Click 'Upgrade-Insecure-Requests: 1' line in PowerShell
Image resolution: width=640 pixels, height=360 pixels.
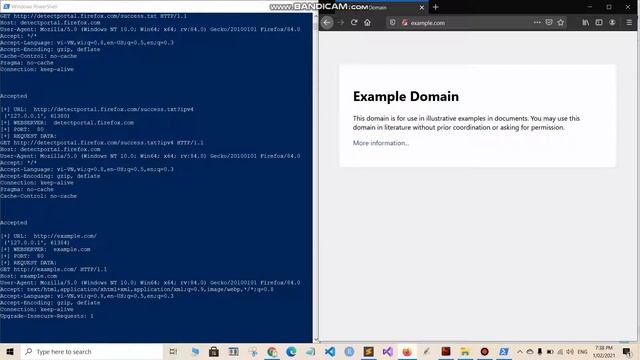click(47, 316)
